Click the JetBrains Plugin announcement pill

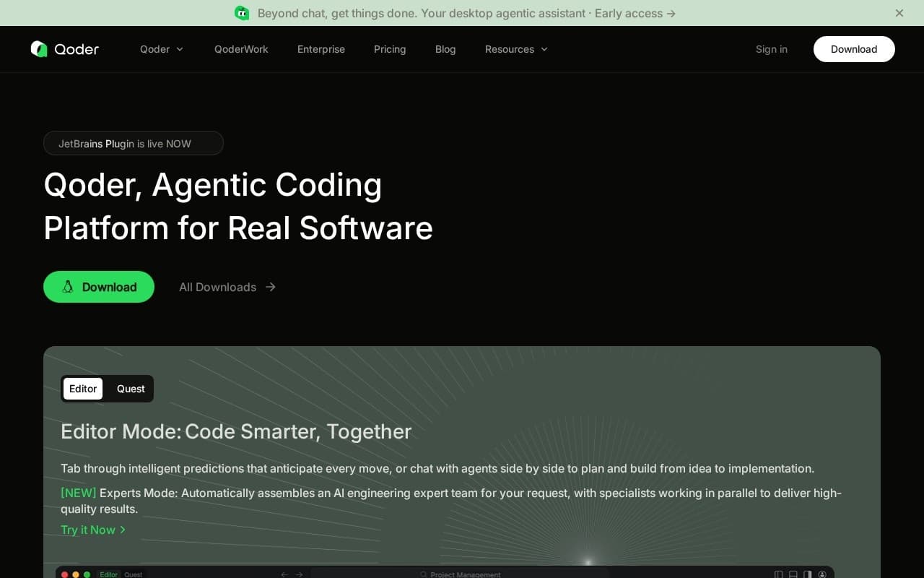coord(134,143)
